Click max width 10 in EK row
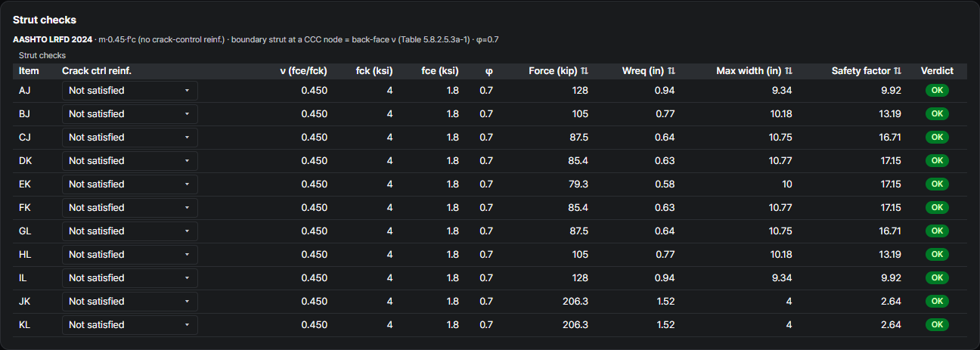 coord(786,184)
